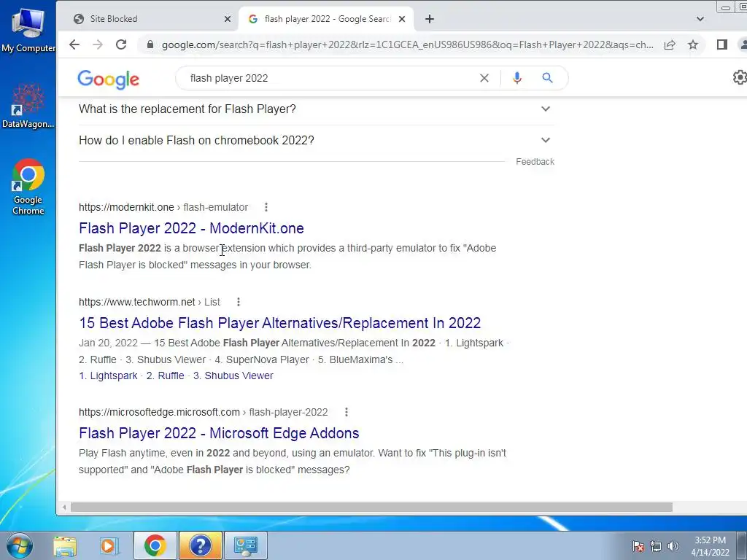This screenshot has height=560, width=747.
Task: Select the flash player 2022 Google Search tab
Action: (326, 19)
